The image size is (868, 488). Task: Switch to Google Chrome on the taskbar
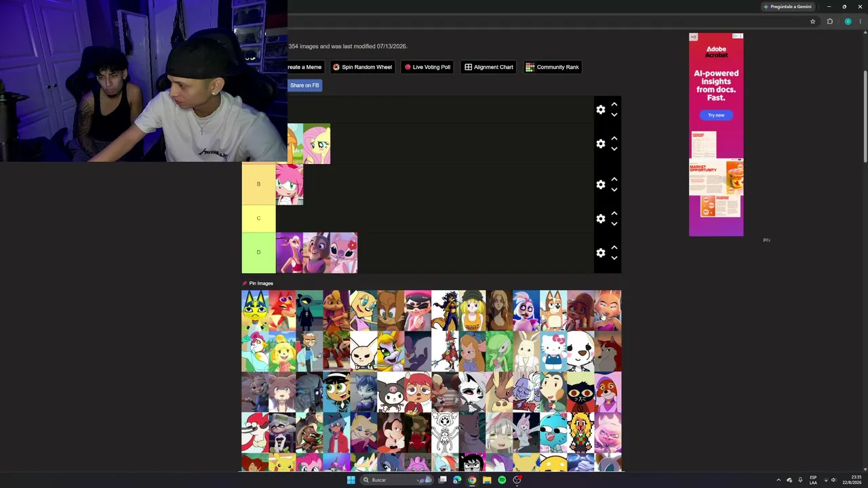[472, 480]
